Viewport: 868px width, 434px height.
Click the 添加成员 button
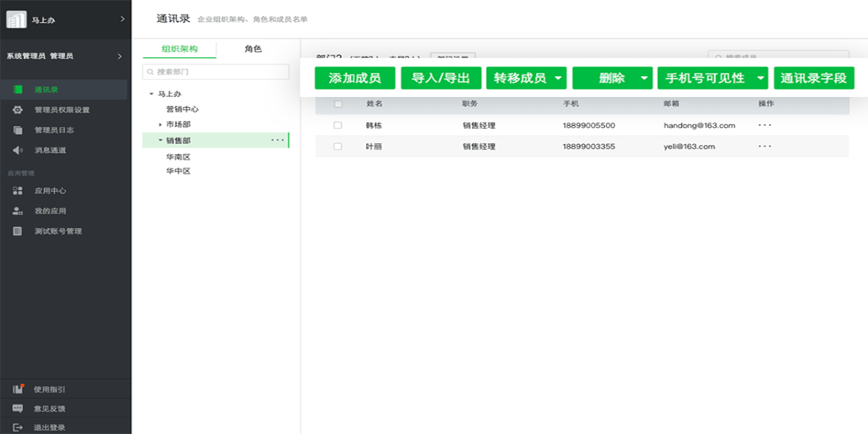[355, 78]
